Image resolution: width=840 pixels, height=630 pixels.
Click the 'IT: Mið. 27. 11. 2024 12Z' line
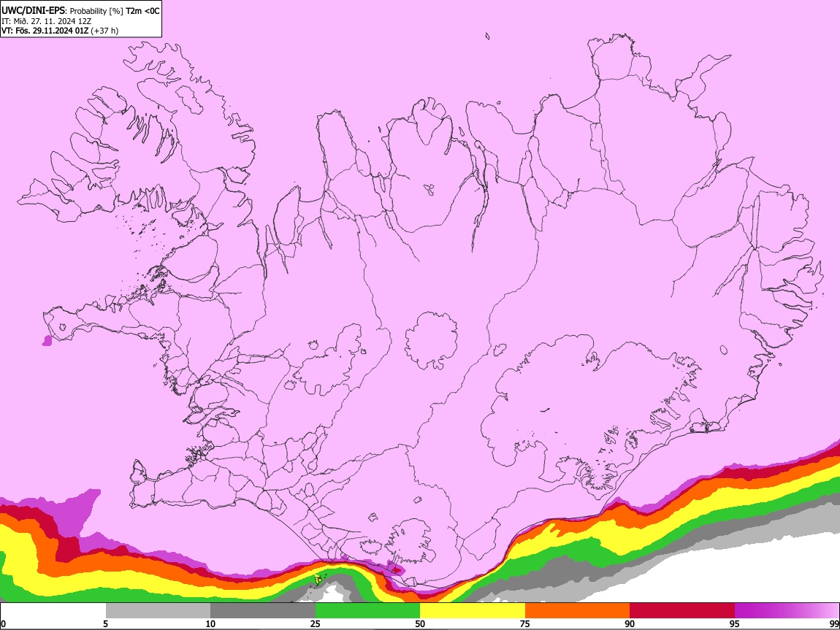coord(46,21)
